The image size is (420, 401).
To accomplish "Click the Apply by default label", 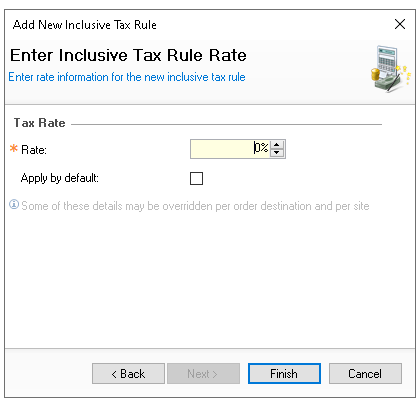I will pos(60,178).
